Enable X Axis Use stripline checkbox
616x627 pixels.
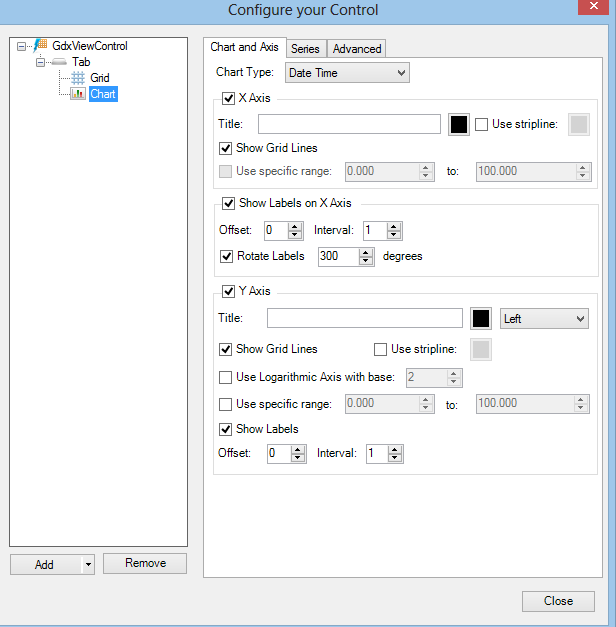click(x=482, y=124)
